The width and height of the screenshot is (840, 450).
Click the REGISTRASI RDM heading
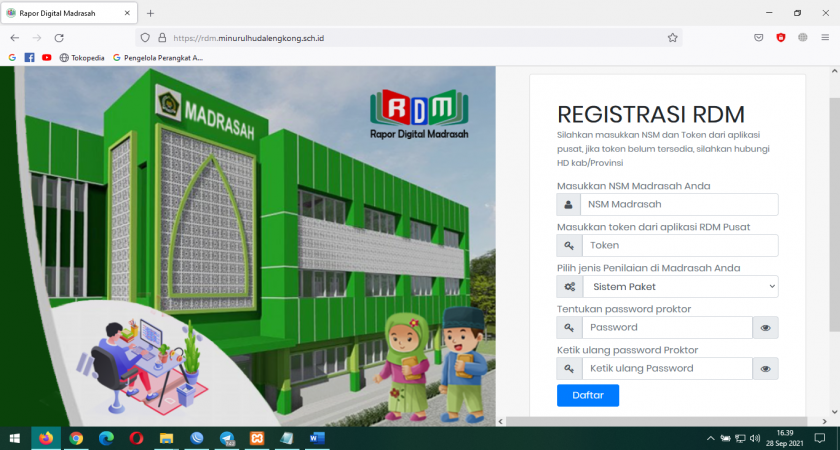[651, 115]
